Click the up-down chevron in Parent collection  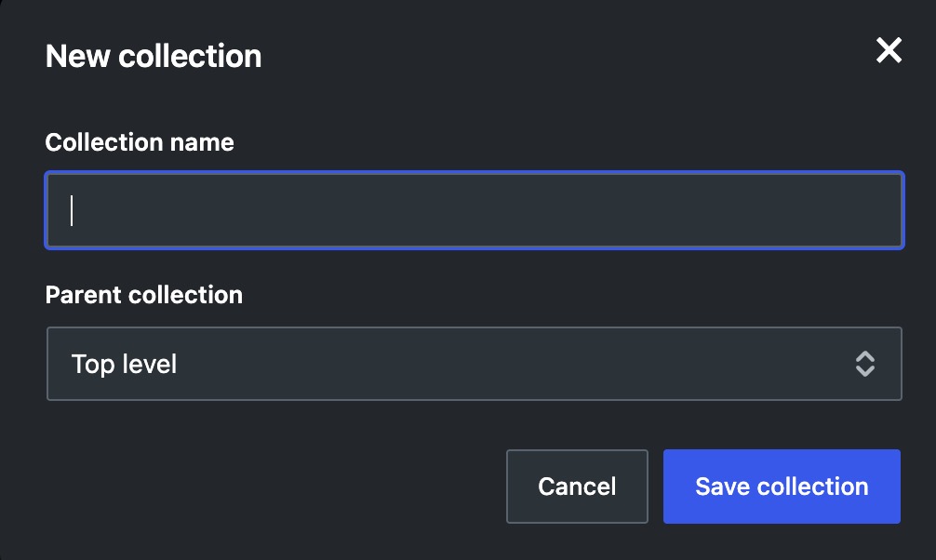865,364
